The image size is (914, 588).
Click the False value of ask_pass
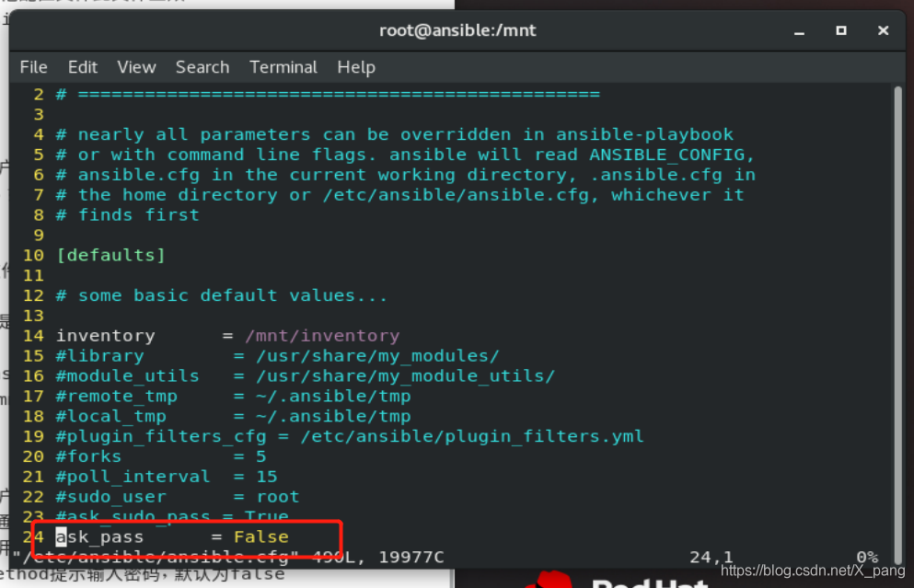[261, 536]
